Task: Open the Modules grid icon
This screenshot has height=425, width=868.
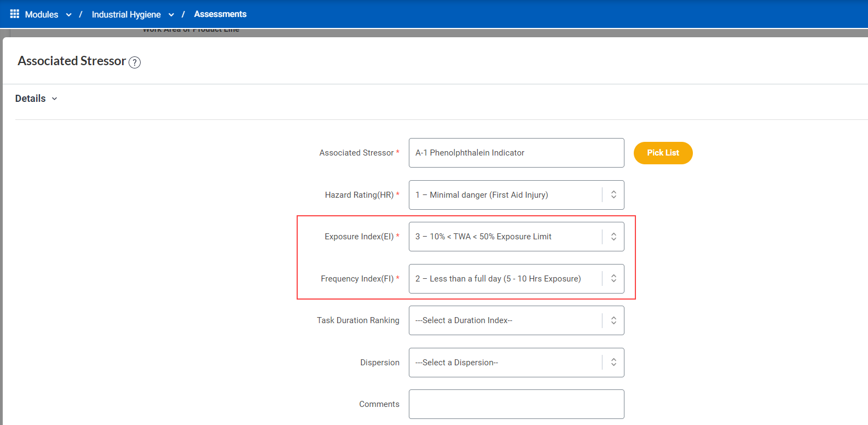Action: pos(15,14)
